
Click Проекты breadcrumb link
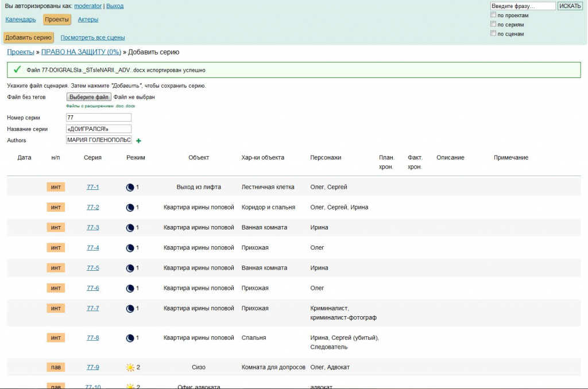21,52
